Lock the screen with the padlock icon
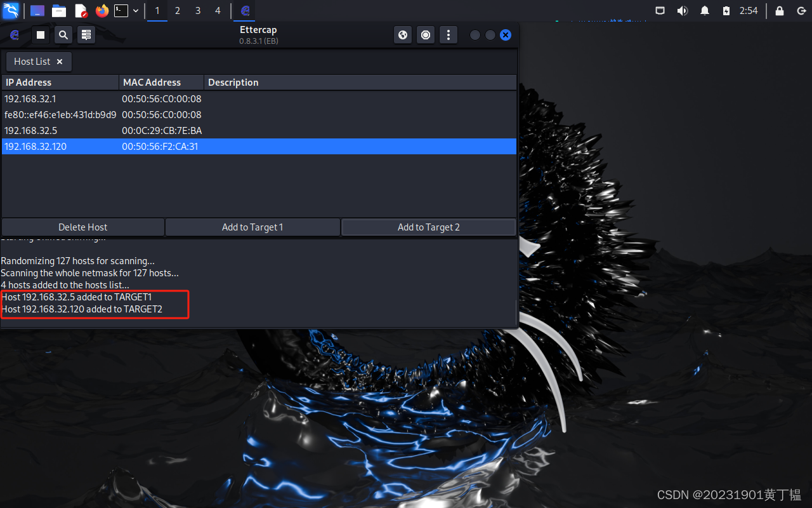Screen dimensions: 812x508 (780, 11)
